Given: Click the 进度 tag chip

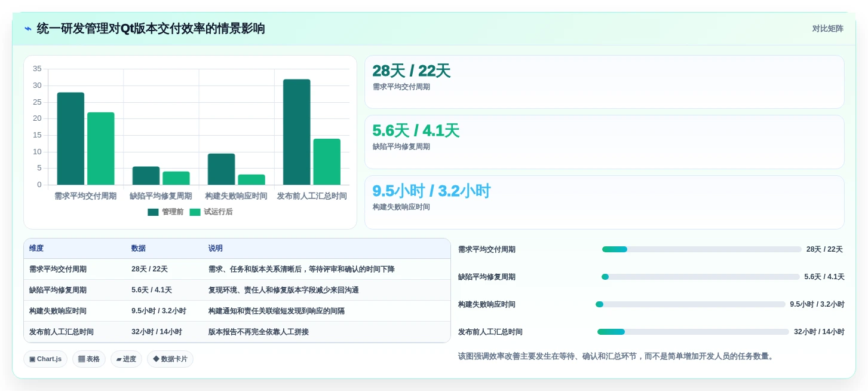Looking at the screenshot, I should (126, 359).
